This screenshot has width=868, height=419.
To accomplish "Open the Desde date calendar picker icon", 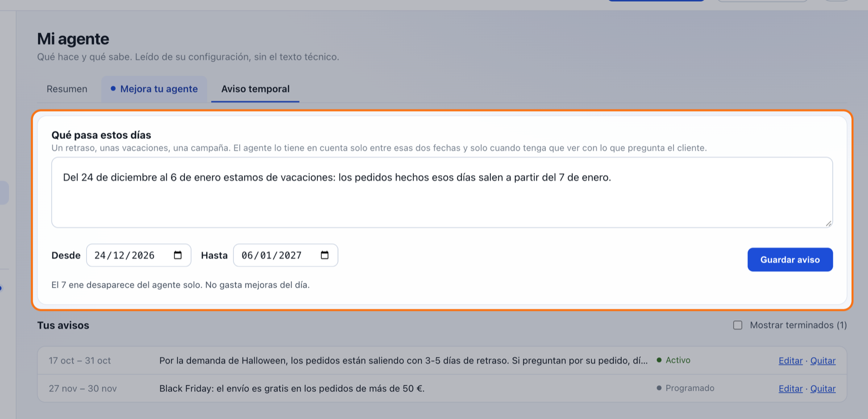I will 178,255.
